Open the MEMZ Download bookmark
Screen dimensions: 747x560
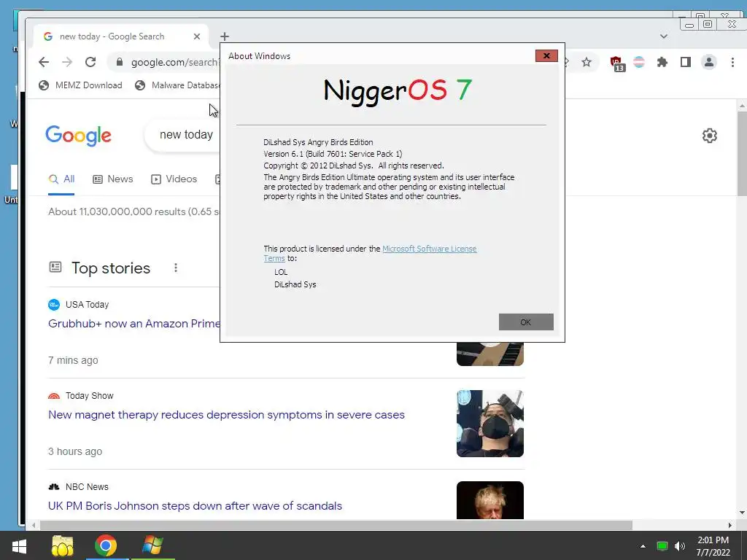(80, 85)
